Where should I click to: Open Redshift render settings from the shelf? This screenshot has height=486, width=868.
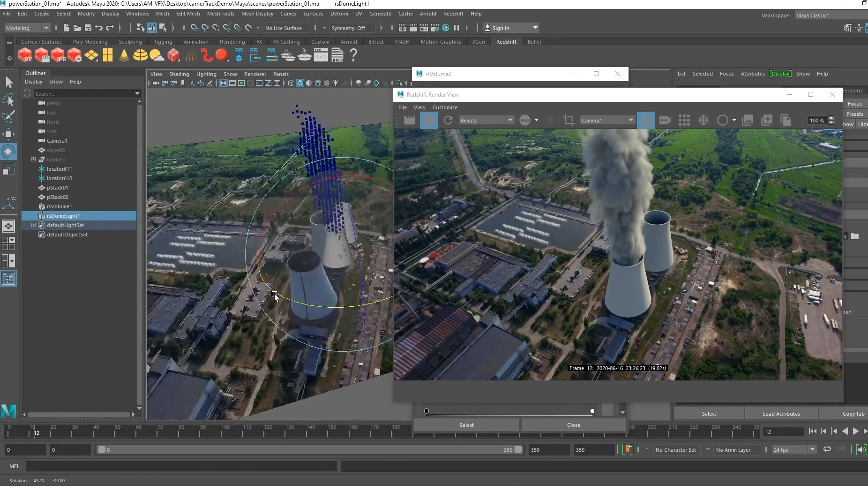(75, 55)
